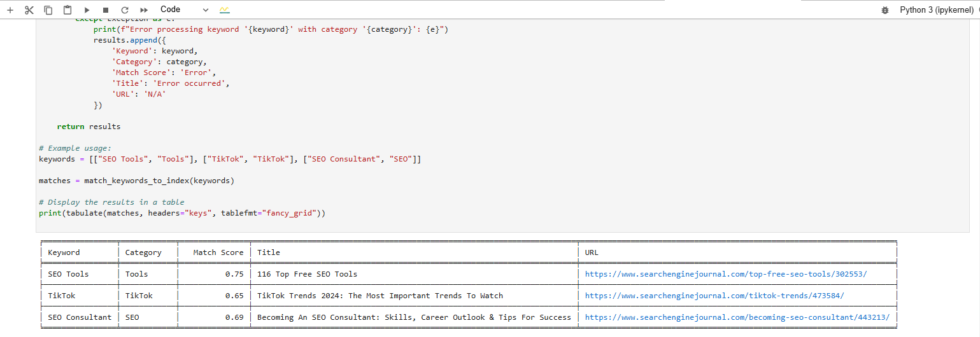
Task: Click the '# Display the results in a table' comment
Action: [111, 202]
